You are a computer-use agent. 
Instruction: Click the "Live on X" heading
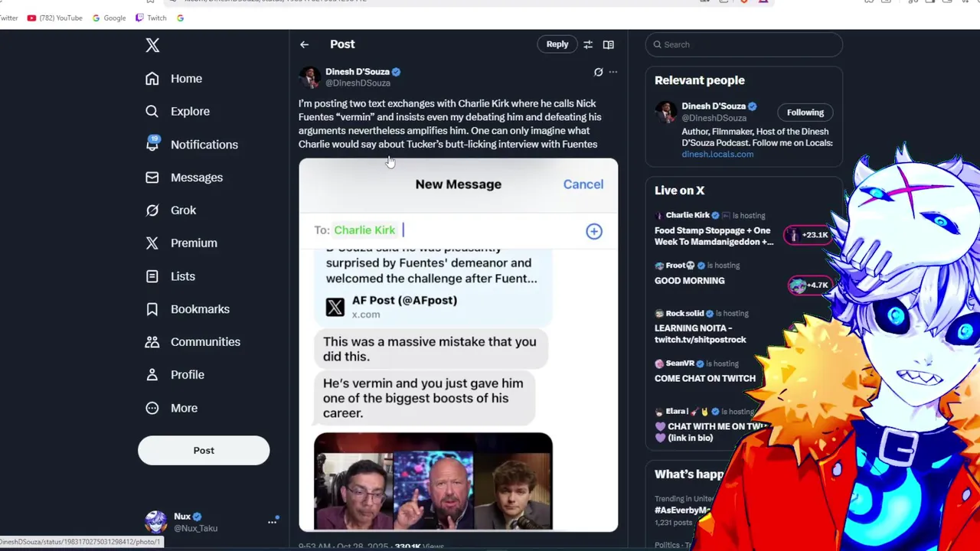(679, 191)
